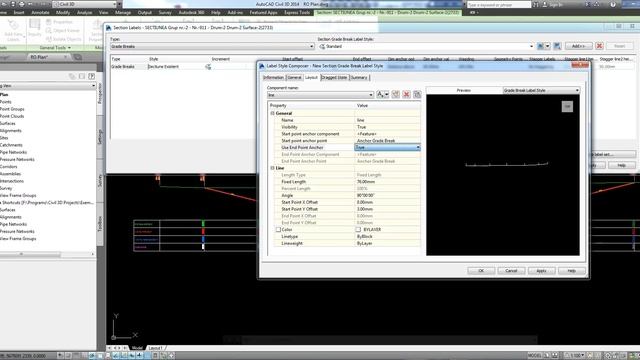Open the Component name dropdown
Viewport: 640px width, 360px height.
[x=371, y=95]
